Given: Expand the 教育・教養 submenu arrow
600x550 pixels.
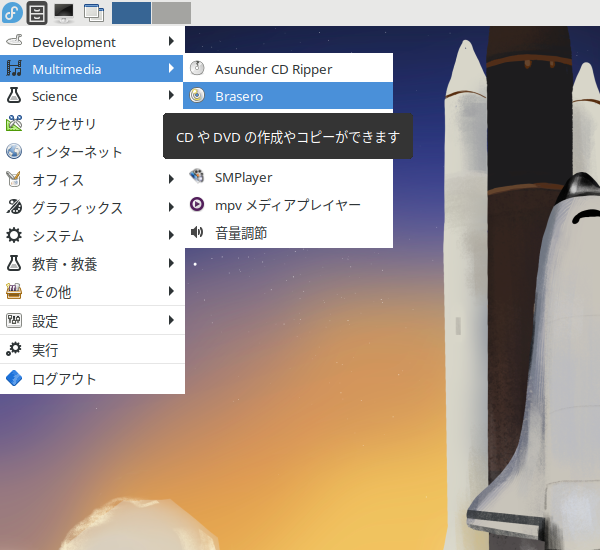Looking at the screenshot, I should (x=171, y=263).
